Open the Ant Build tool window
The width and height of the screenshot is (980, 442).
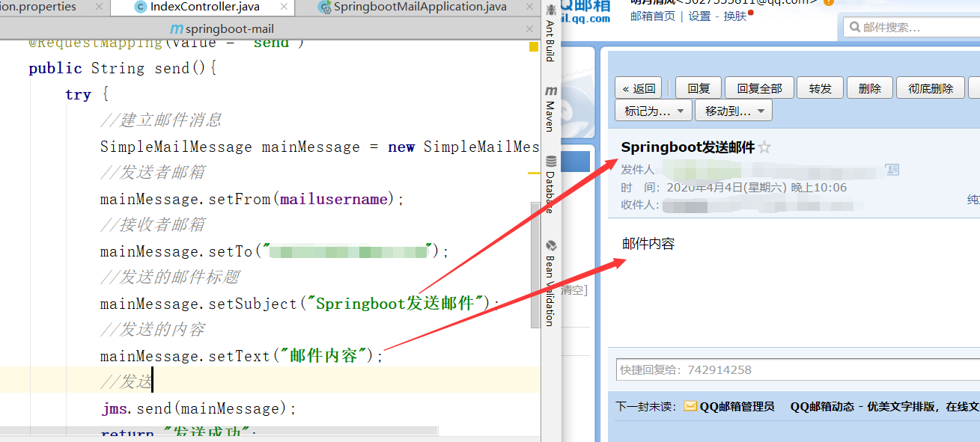coord(551,34)
